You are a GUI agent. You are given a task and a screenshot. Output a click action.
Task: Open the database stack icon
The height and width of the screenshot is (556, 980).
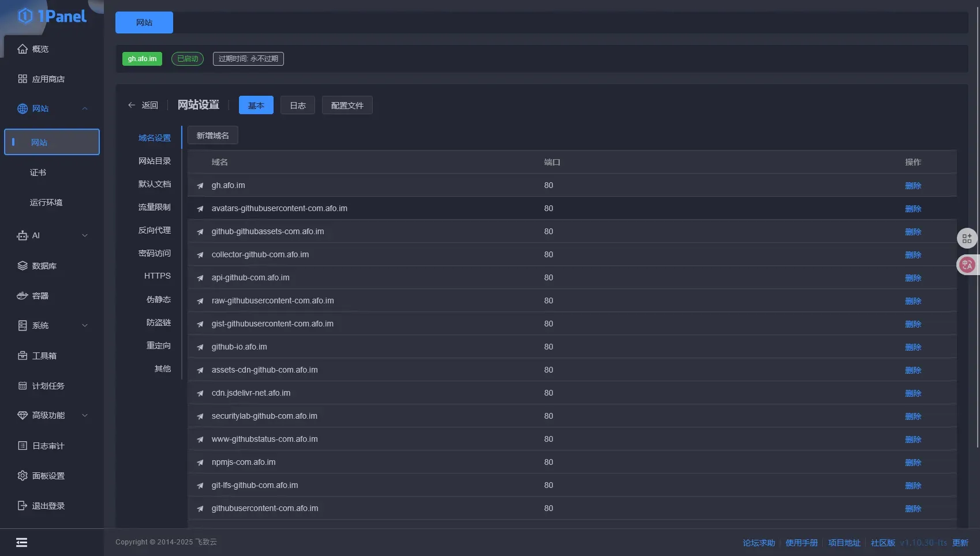[x=23, y=266]
